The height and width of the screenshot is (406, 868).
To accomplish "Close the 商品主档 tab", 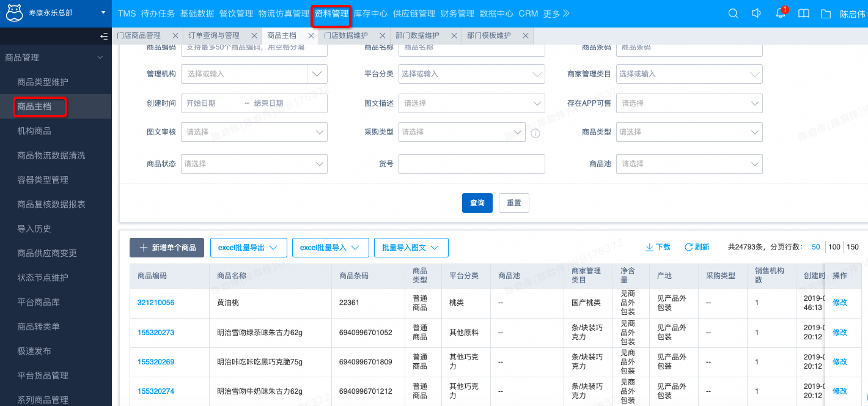I will pyautogui.click(x=311, y=35).
